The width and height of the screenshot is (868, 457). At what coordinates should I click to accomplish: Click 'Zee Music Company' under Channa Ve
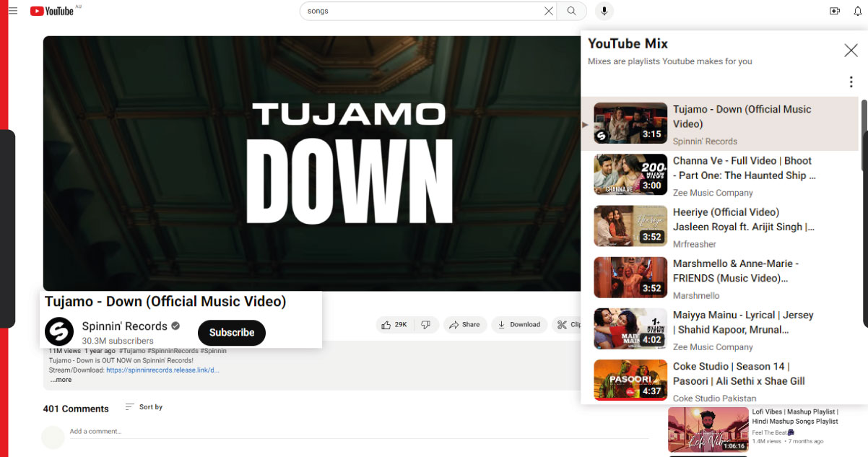pos(713,193)
